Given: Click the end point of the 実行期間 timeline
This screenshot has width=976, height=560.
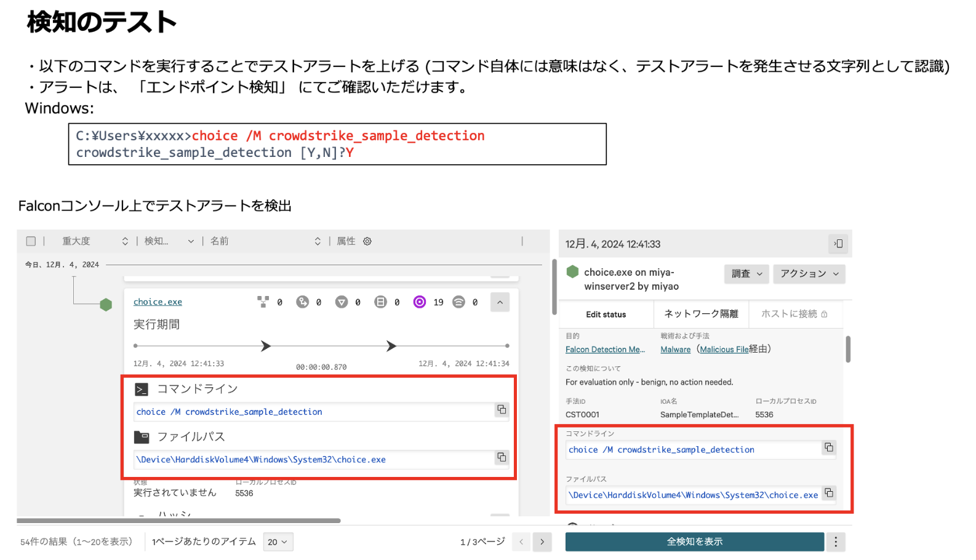Looking at the screenshot, I should [x=507, y=346].
